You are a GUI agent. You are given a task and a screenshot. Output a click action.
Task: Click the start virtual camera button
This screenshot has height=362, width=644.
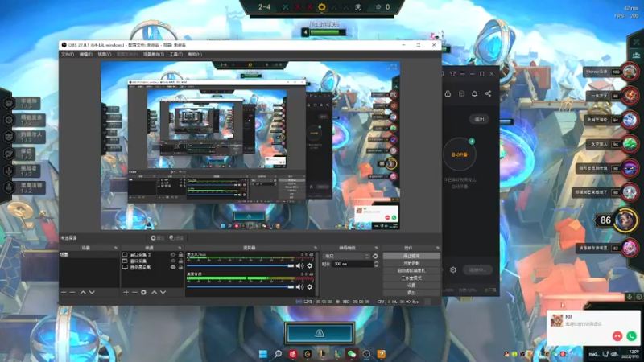(x=411, y=270)
